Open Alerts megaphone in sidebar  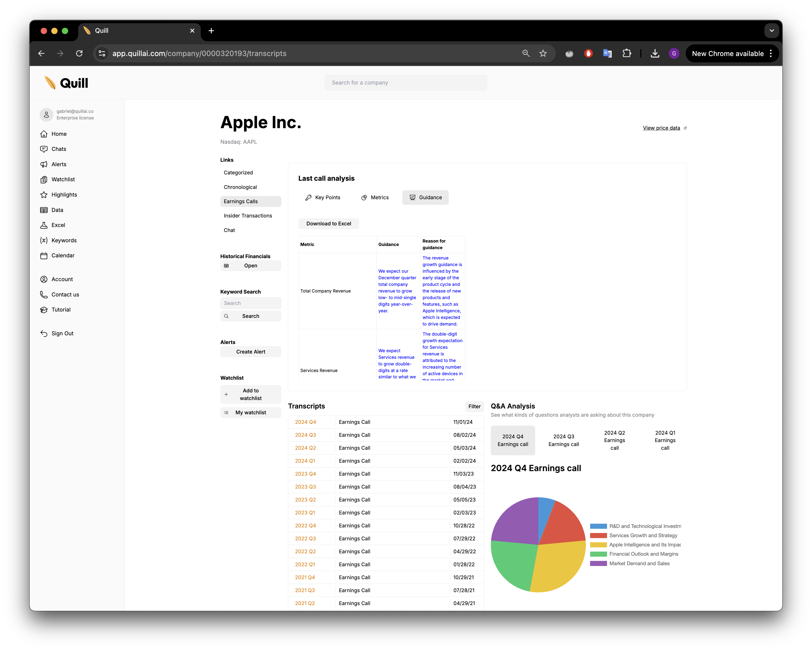pos(44,164)
